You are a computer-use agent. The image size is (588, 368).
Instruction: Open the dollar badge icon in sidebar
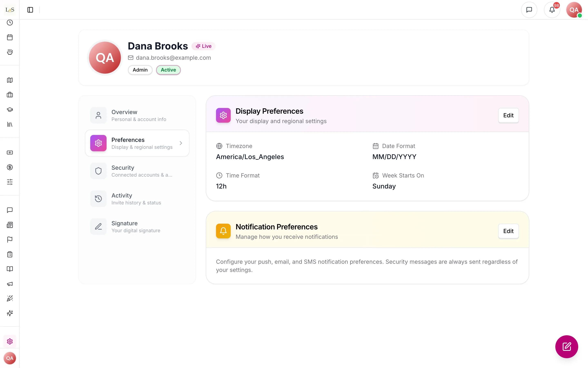[10, 167]
